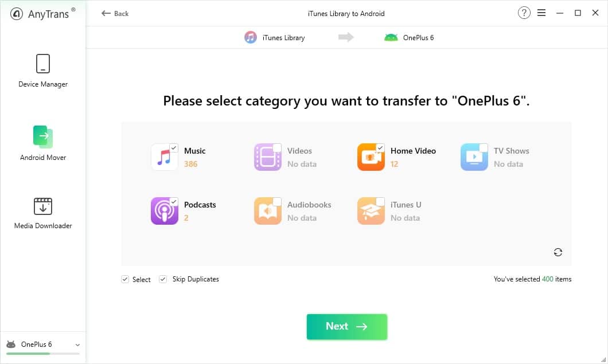
Task: Click the refresh icon in category panel
Action: pos(558,252)
